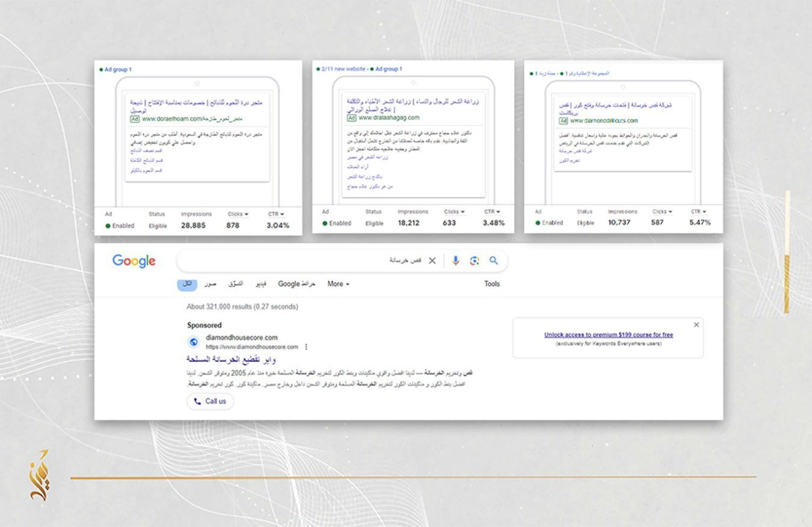
Task: Click the Ad badge beside www.diamonddrillcuts.com
Action: tap(564, 121)
